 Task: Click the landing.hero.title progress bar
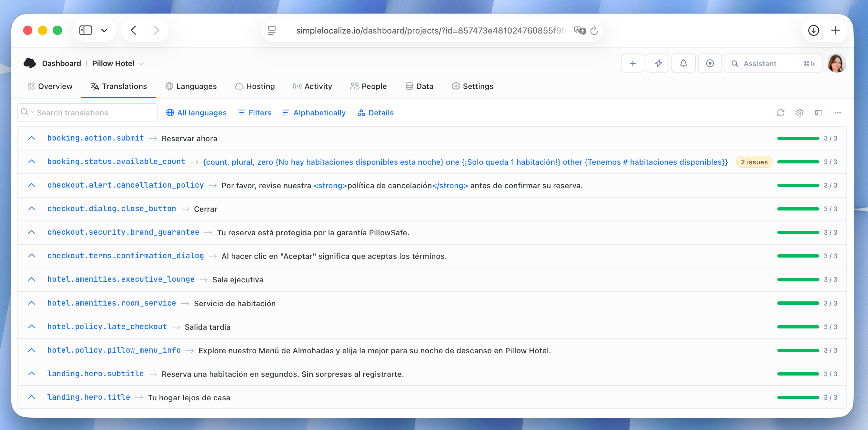pyautogui.click(x=798, y=398)
